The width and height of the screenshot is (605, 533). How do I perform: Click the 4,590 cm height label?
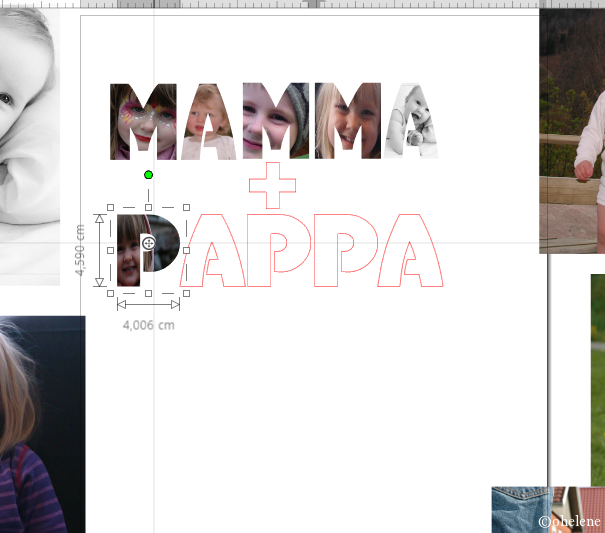(x=80, y=250)
